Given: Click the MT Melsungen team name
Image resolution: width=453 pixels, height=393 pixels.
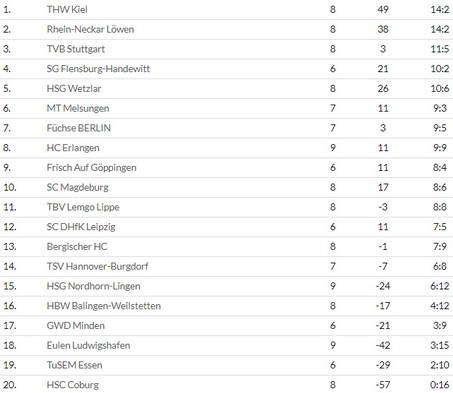Looking at the screenshot, I should pos(78,108).
